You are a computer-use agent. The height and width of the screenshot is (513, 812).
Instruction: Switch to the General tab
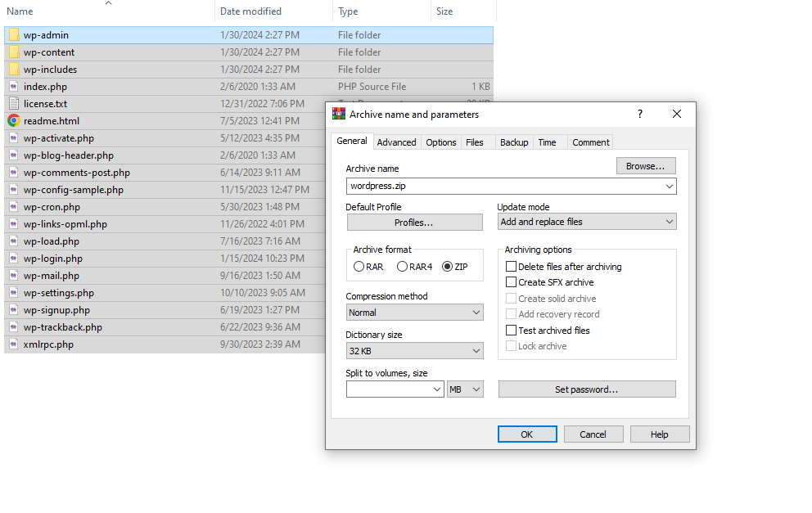pyautogui.click(x=352, y=141)
